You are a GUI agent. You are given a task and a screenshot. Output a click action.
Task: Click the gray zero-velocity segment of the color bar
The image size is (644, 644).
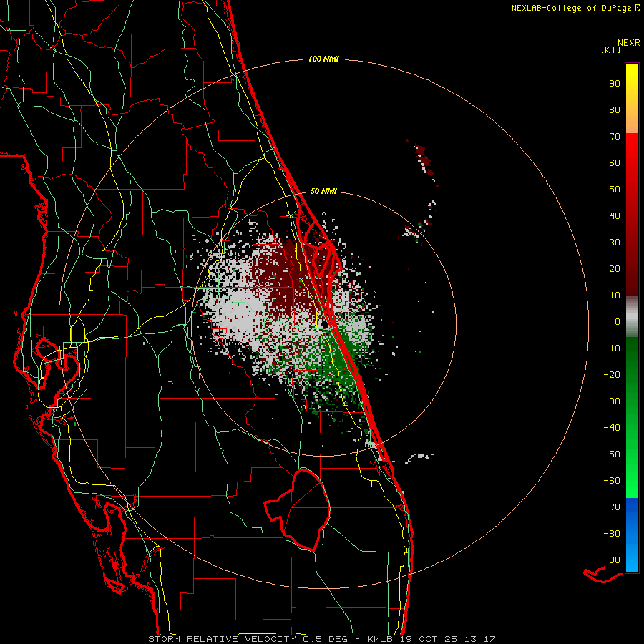(632, 317)
